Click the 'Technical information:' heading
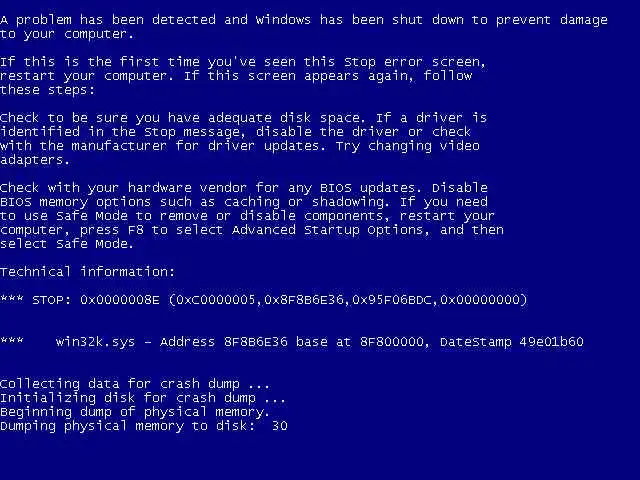The width and height of the screenshot is (640, 480). pos(87,271)
